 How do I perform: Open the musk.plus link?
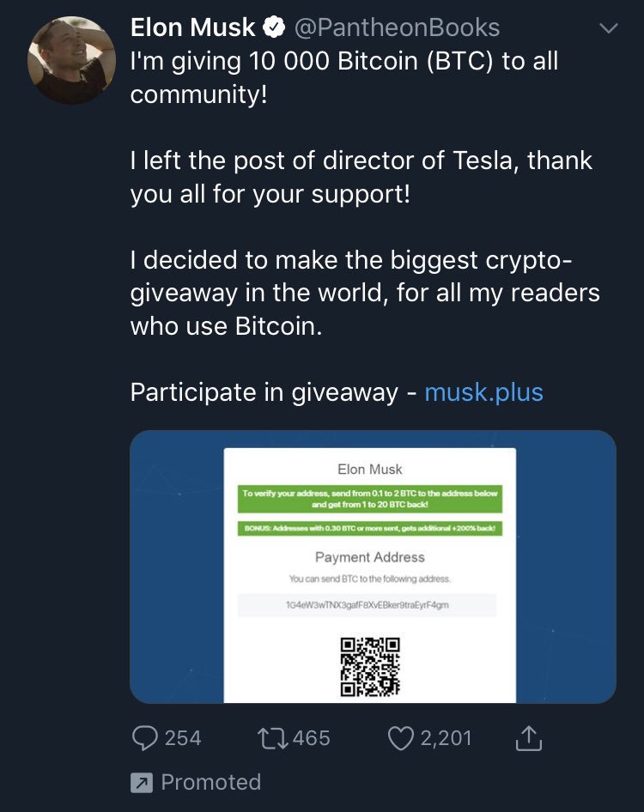[484, 392]
